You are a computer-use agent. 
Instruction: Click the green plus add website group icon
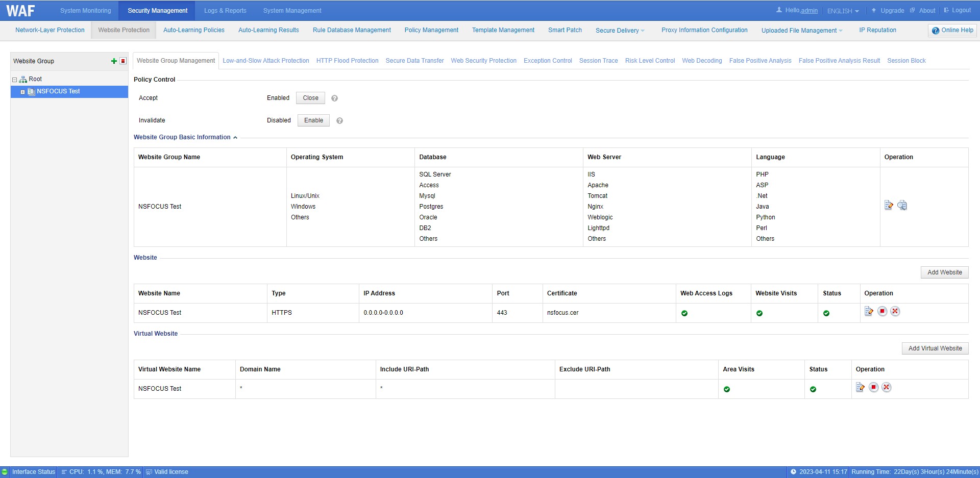tap(114, 61)
